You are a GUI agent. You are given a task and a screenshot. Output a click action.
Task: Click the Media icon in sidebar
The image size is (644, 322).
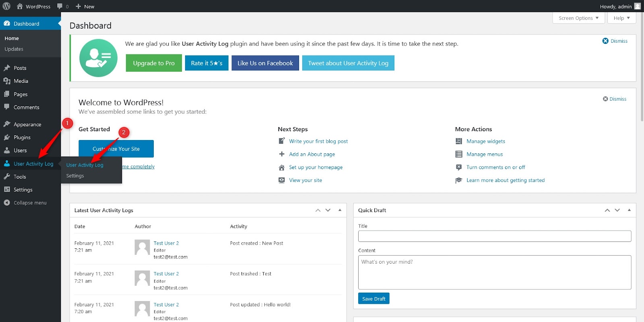pyautogui.click(x=7, y=81)
